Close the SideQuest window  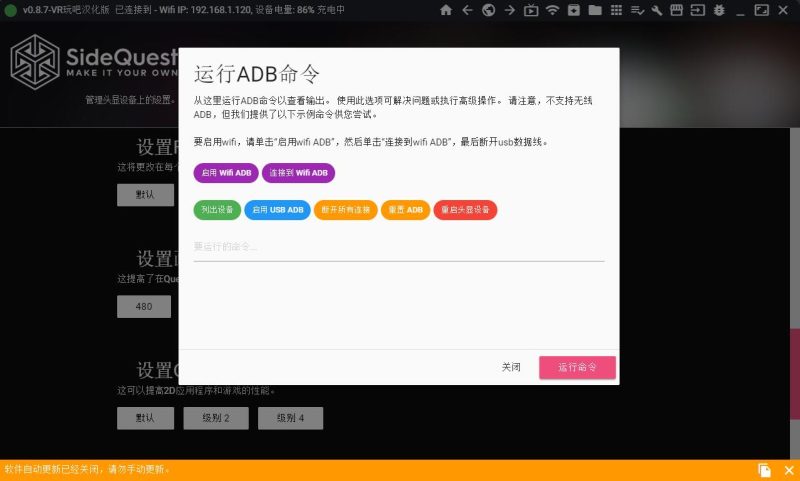point(783,10)
